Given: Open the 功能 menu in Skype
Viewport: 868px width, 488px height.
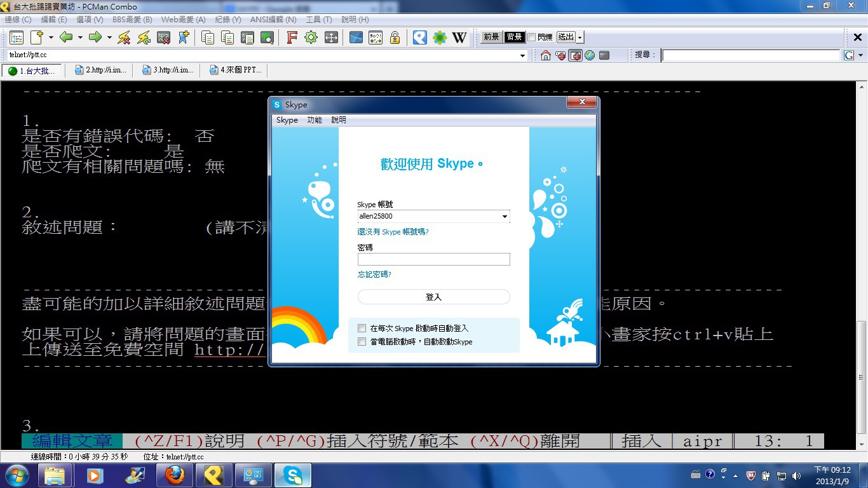Looking at the screenshot, I should [x=314, y=120].
